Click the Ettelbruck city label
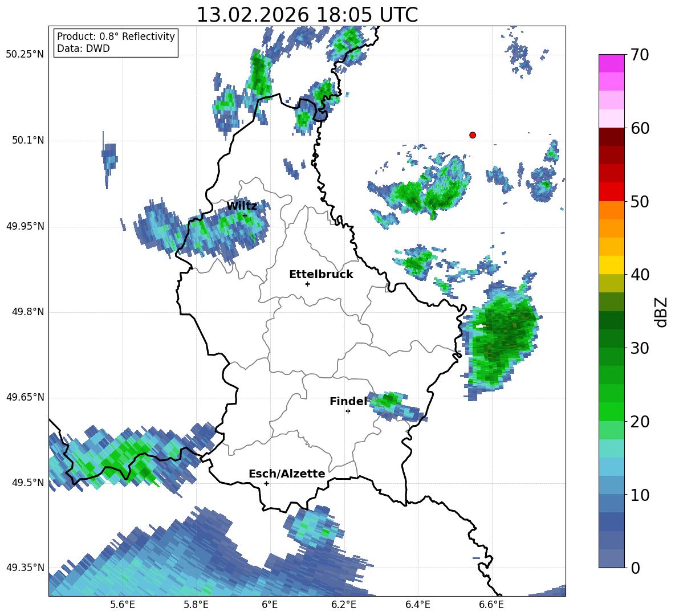Viewport: 675px width, 616px height. [x=321, y=274]
